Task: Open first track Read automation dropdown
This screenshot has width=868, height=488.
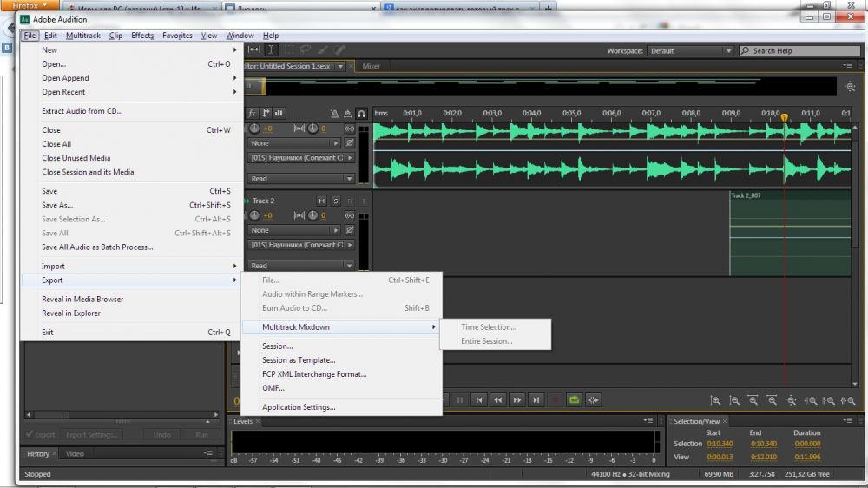Action: tap(301, 178)
